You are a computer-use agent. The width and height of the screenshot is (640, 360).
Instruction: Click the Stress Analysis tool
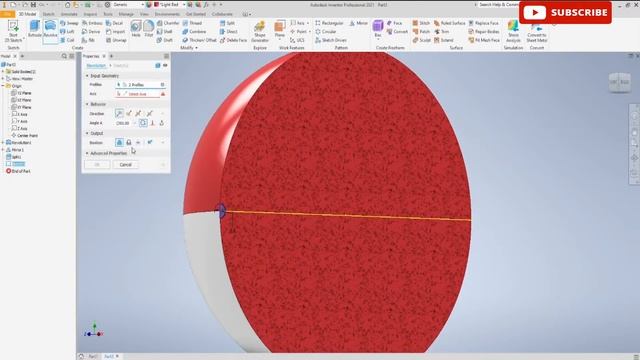[513, 31]
